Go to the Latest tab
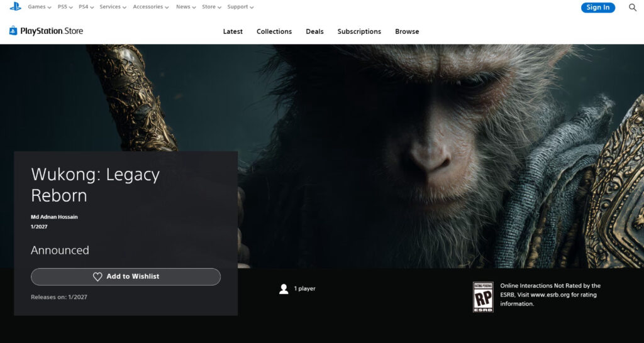This screenshot has height=343, width=644. click(x=233, y=31)
